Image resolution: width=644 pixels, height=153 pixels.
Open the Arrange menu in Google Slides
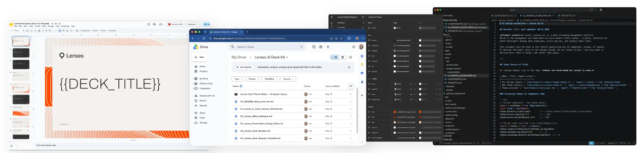(51, 26)
